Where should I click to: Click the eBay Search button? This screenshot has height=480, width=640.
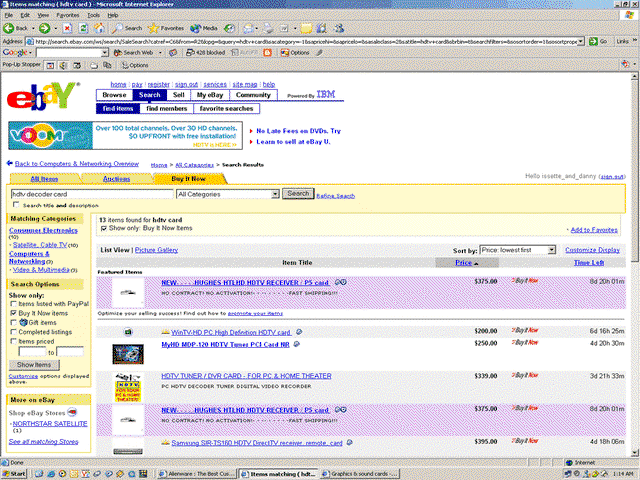tap(298, 193)
